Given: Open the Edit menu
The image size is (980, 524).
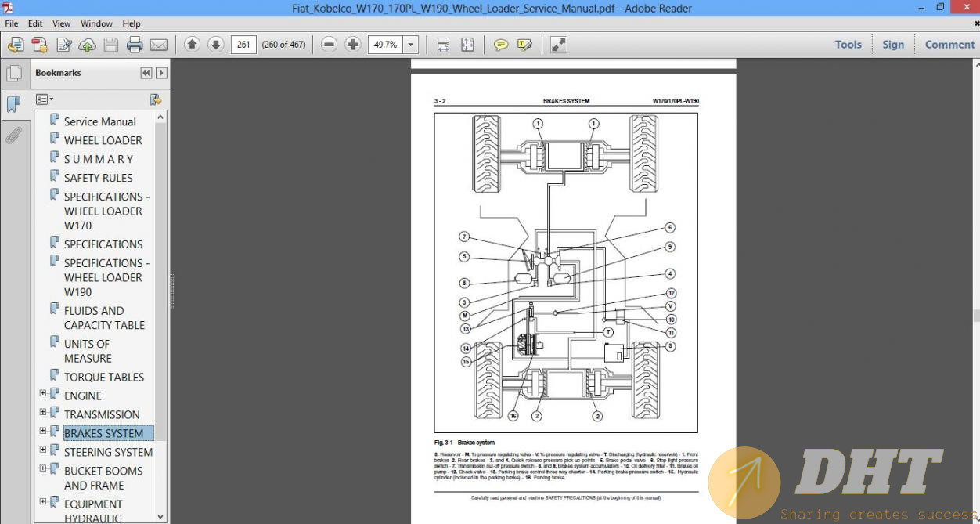Looking at the screenshot, I should tap(35, 23).
